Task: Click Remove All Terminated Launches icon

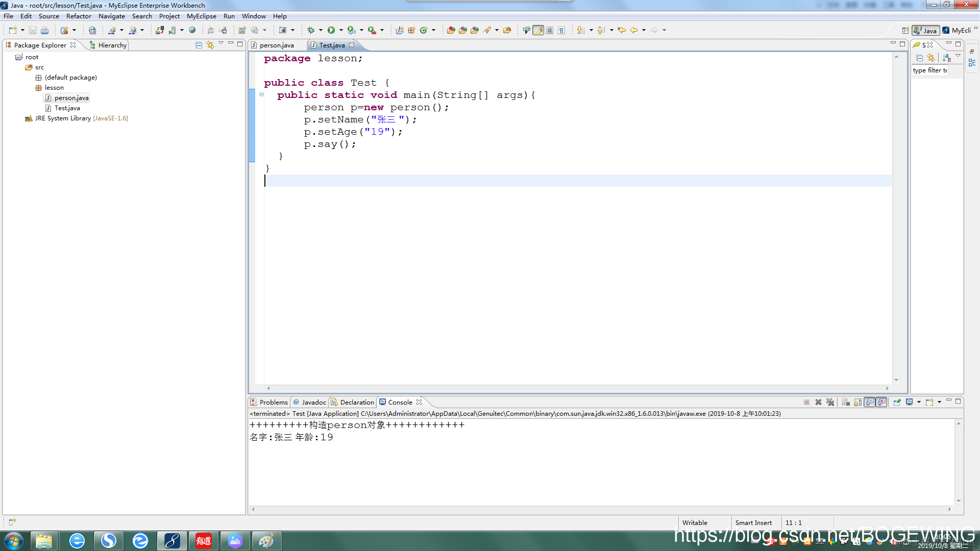Action: point(830,402)
